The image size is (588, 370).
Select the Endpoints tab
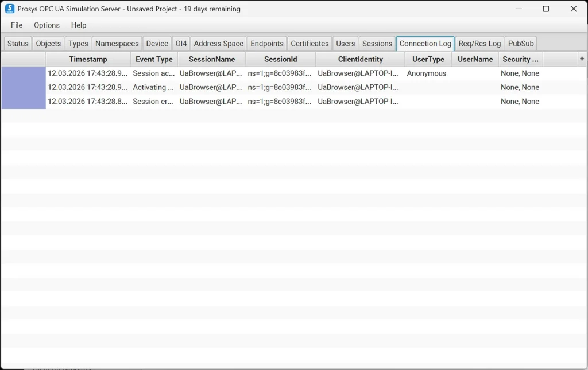(267, 44)
